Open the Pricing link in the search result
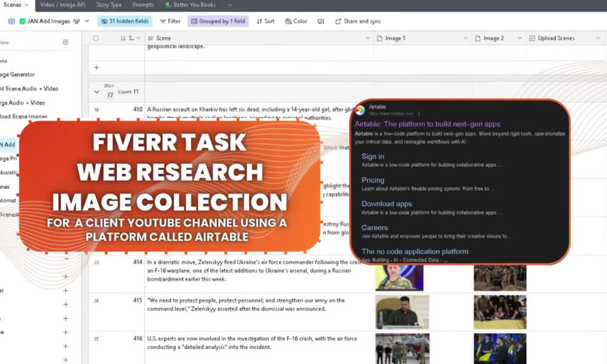The width and height of the screenshot is (607, 364). pyautogui.click(x=373, y=180)
